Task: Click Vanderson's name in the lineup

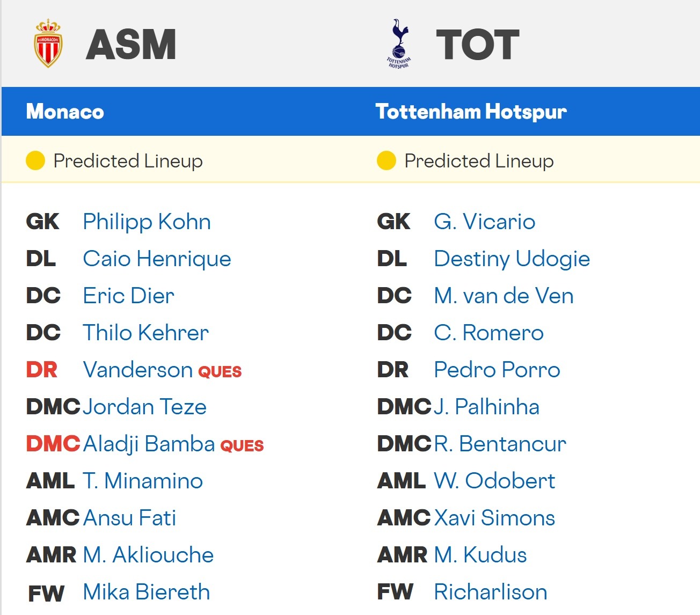Action: (x=138, y=370)
